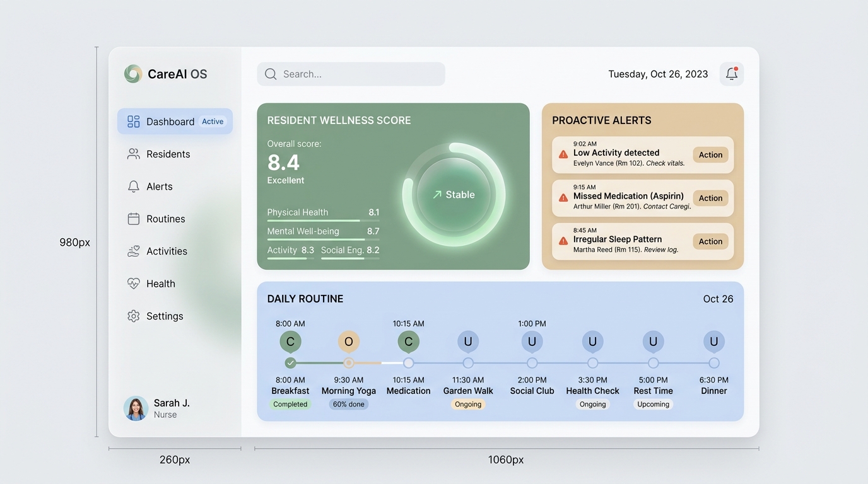Screen dimensions: 868x484
Task: Click the Residents people icon
Action: pos(133,154)
